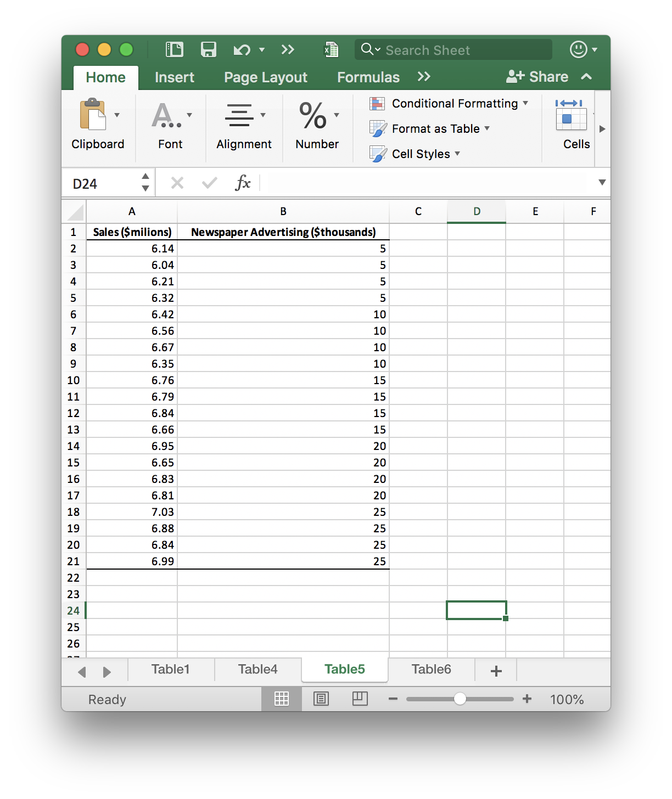Click the Name Box showing D24

tap(102, 183)
